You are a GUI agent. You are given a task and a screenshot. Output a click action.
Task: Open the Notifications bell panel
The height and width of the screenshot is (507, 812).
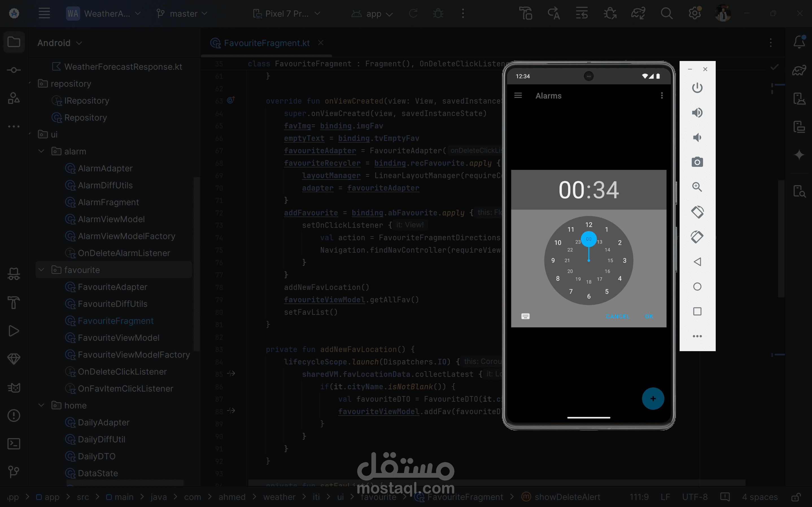pos(799,42)
